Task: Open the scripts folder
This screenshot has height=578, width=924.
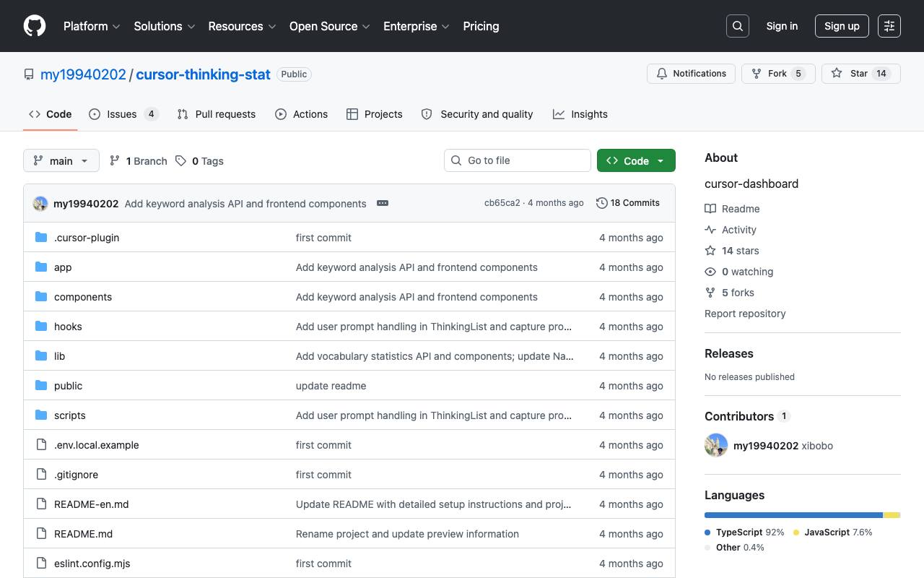Action: 70,415
